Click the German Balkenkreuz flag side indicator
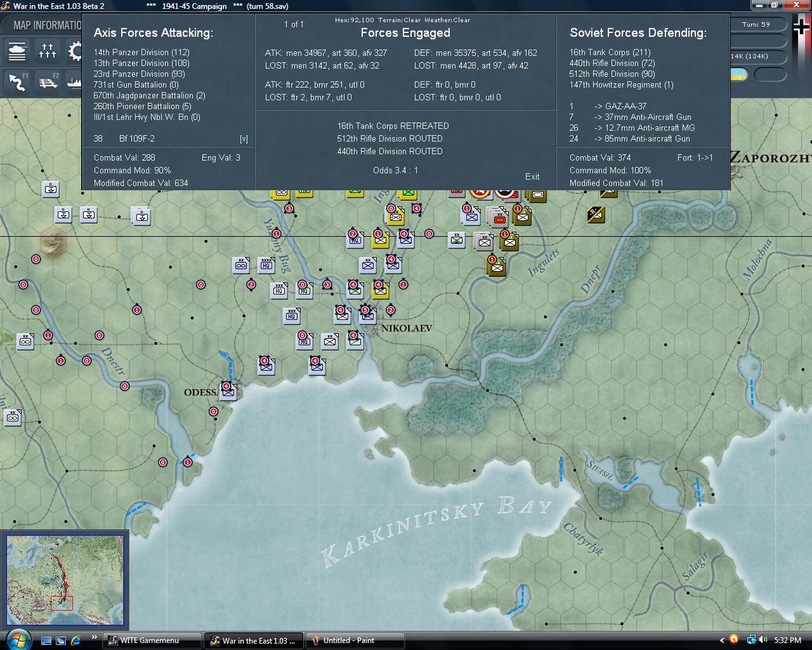 pos(802,26)
